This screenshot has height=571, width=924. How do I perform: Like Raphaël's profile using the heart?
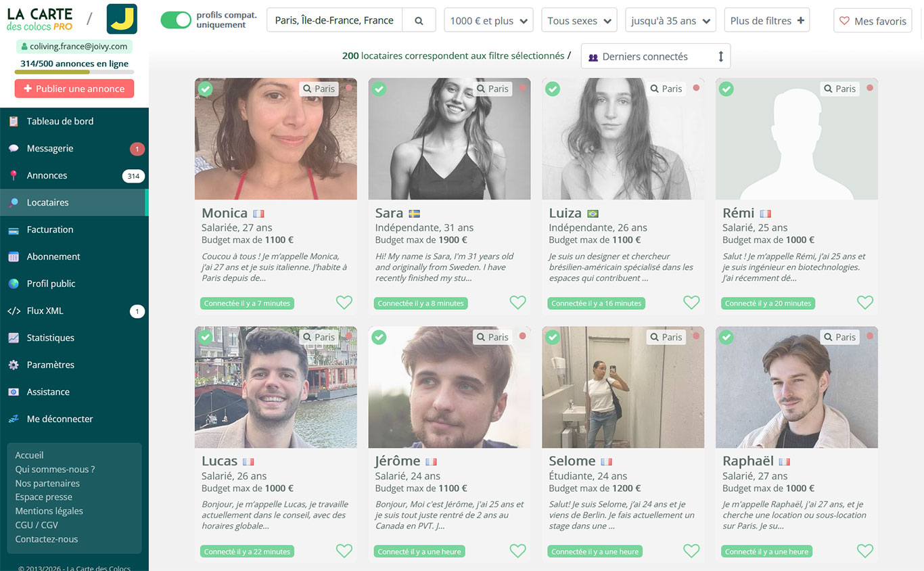[865, 551]
